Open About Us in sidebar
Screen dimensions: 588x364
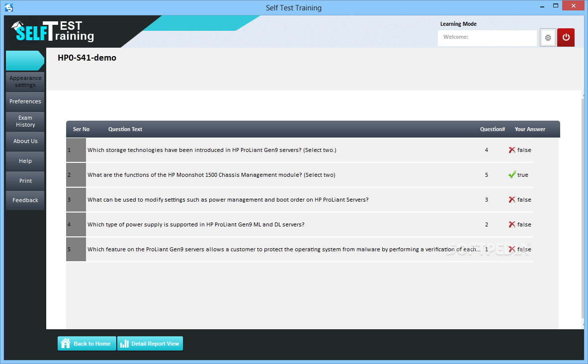pos(25,141)
